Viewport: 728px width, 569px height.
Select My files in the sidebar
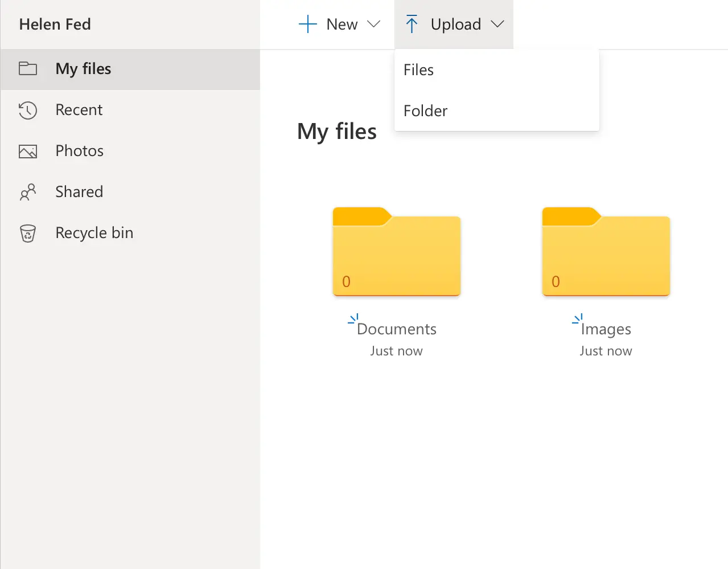[82, 68]
